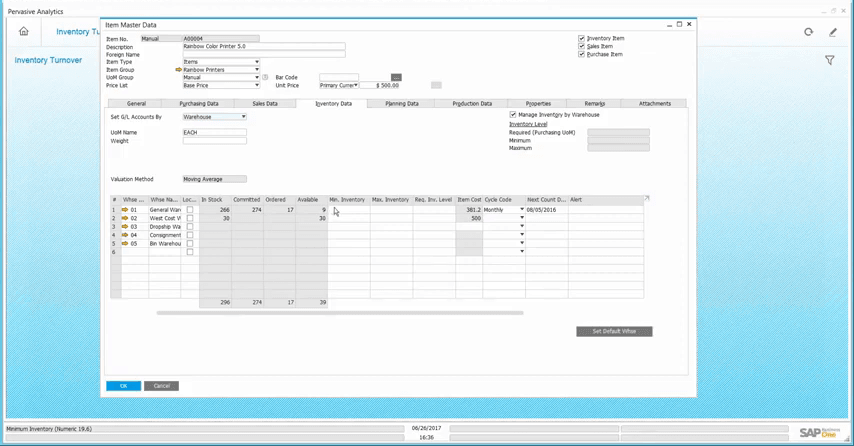Follow link arrow for warehouse 05

coord(125,243)
